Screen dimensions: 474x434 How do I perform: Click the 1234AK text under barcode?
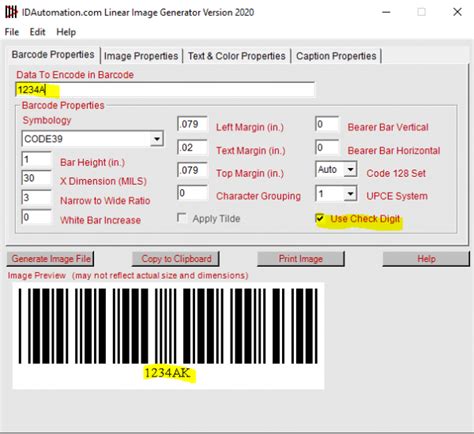pos(167,373)
